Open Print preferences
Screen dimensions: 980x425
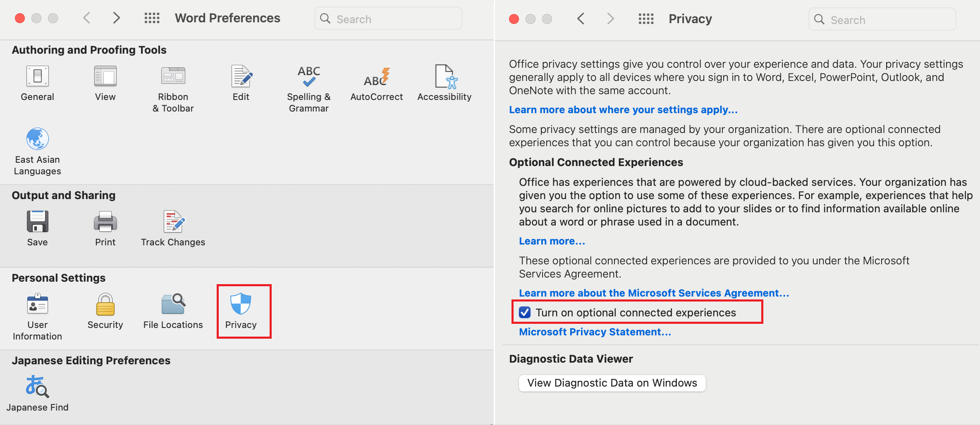click(105, 229)
